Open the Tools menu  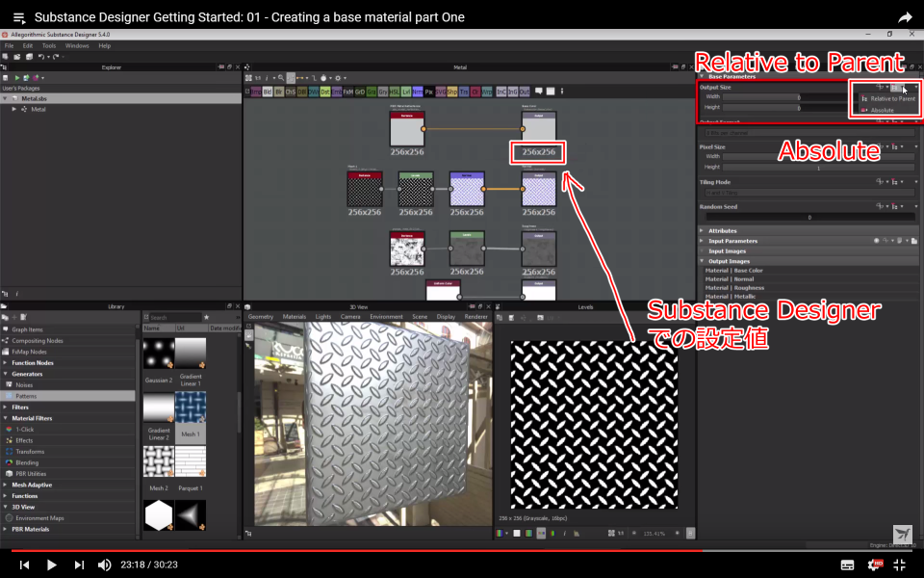(x=49, y=45)
